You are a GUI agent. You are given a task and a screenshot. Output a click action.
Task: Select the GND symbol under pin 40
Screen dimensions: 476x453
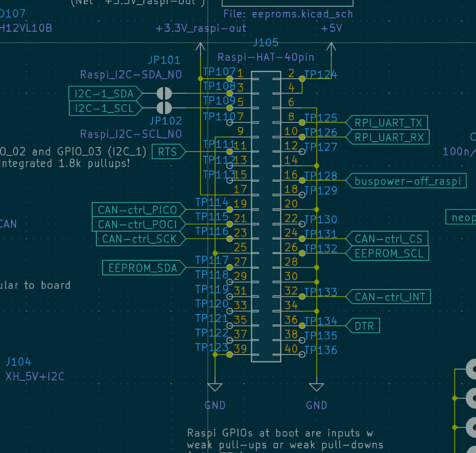317,387
